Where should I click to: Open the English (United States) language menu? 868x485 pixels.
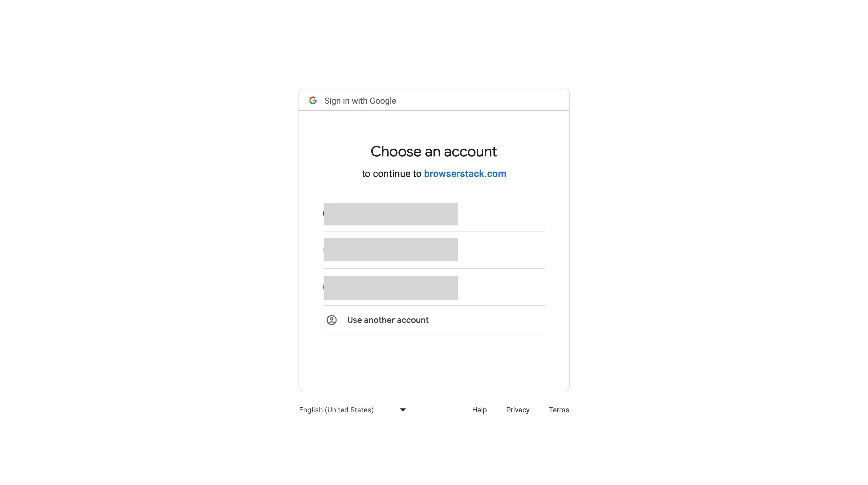336,410
